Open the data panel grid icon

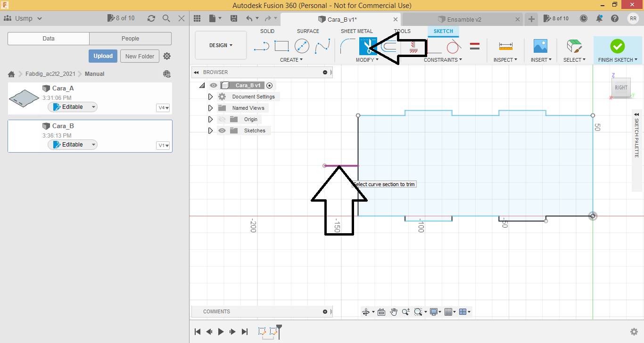[197, 18]
